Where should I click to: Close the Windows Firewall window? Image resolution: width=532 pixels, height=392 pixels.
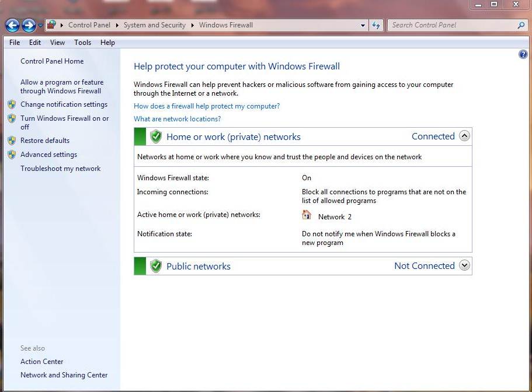516,5
